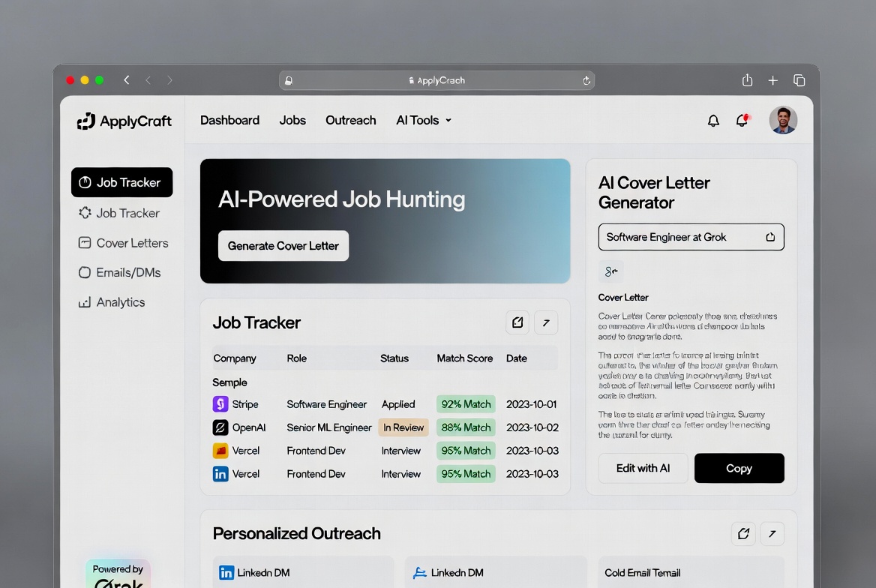This screenshot has width=876, height=588.
Task: Open Cover Letters in the sidebar
Action: (x=124, y=243)
